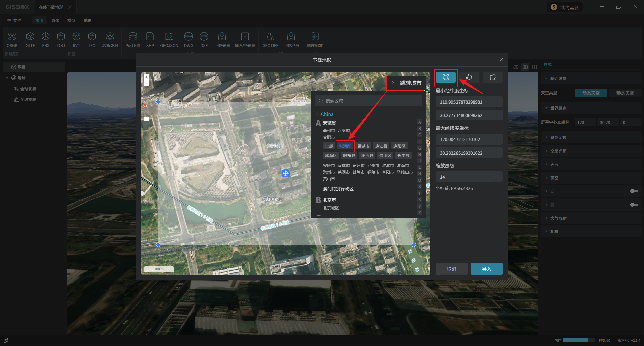Collapse the 地球 tree node
The width and height of the screenshot is (644, 346).
point(7,78)
